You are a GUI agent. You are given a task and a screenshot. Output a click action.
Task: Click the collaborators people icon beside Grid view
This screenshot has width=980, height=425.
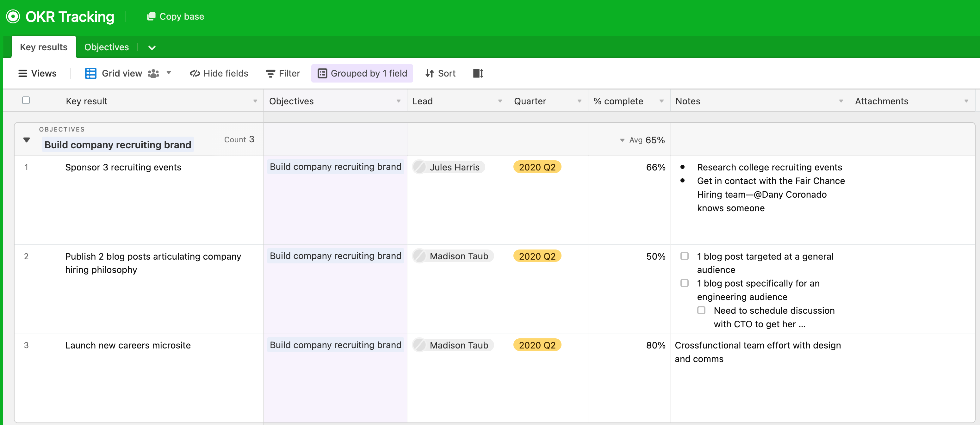click(153, 73)
